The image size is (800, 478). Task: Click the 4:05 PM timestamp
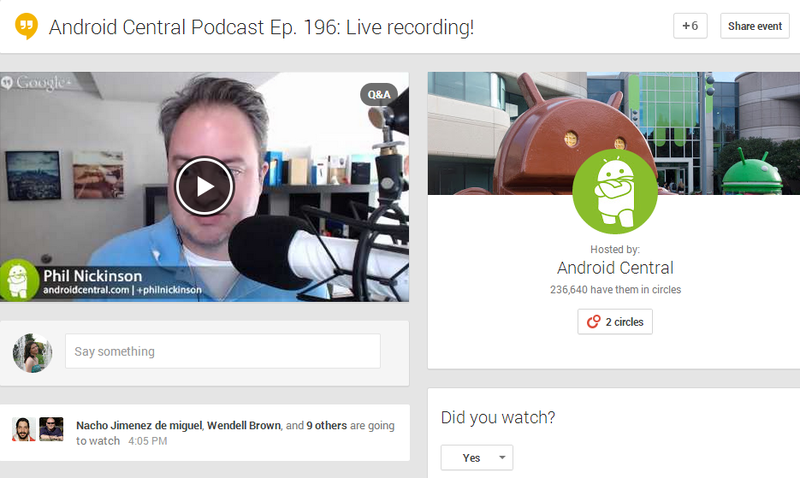coord(147,441)
